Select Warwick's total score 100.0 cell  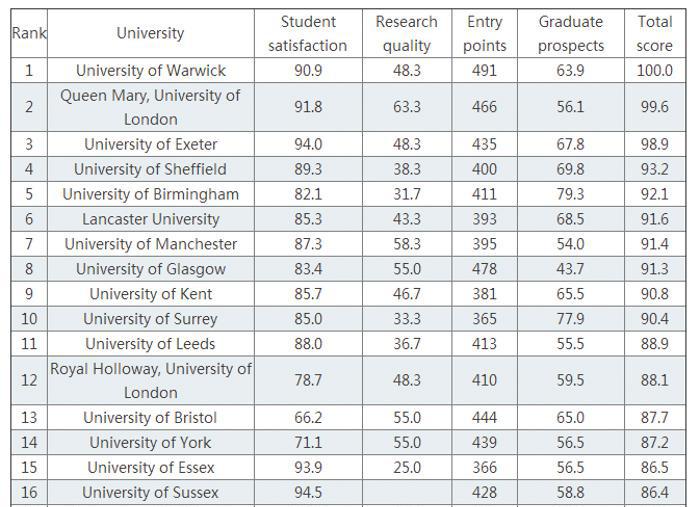(655, 70)
